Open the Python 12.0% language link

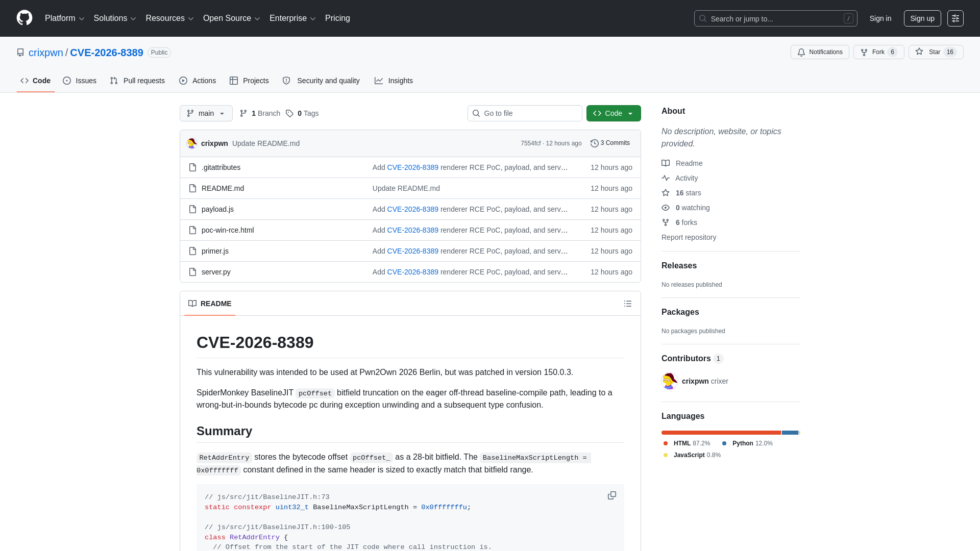(x=747, y=443)
